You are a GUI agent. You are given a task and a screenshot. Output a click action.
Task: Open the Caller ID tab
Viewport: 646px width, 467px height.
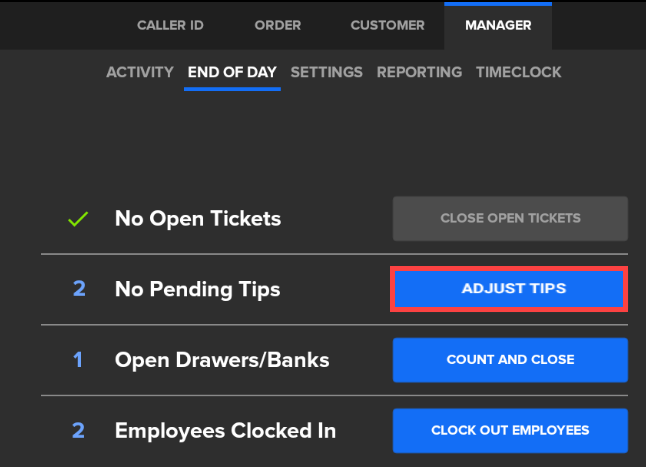tap(170, 25)
